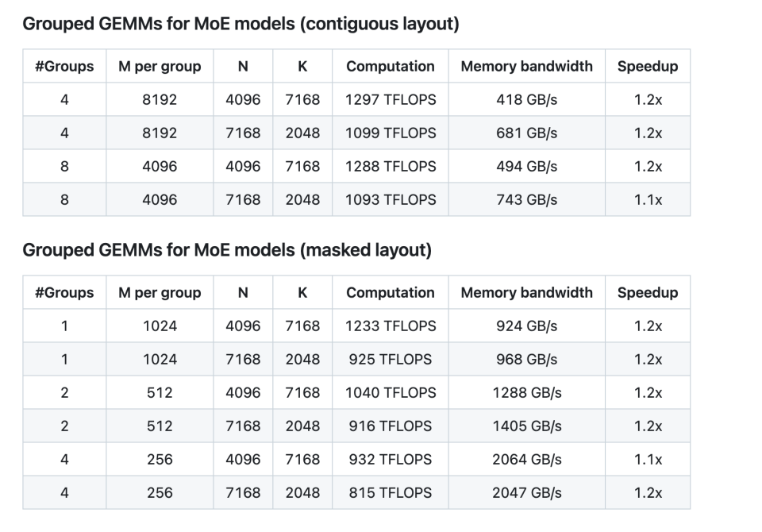The height and width of the screenshot is (532, 762).
Task: Select the 968 GB/s bandwidth cell
Action: 526,359
